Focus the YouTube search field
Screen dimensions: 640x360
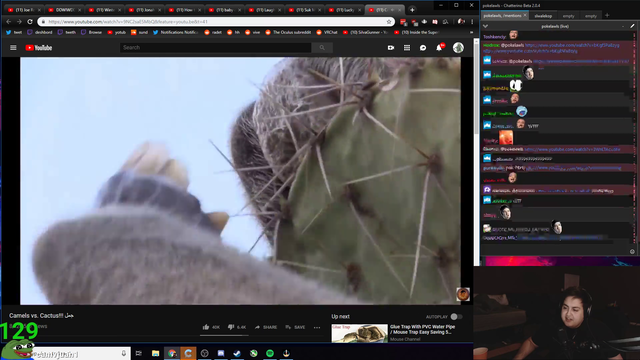[x=216, y=48]
